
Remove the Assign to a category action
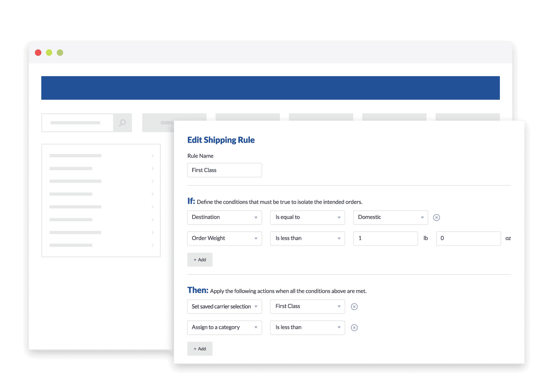[354, 328]
